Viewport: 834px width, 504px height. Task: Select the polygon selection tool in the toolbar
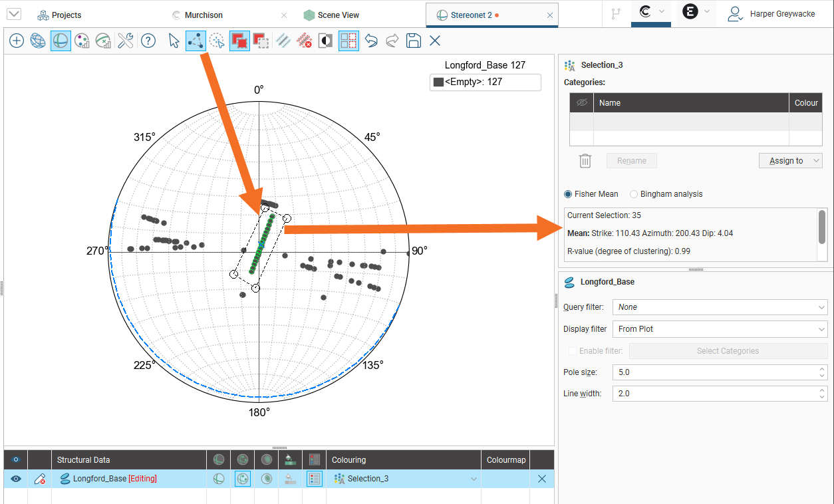(196, 41)
